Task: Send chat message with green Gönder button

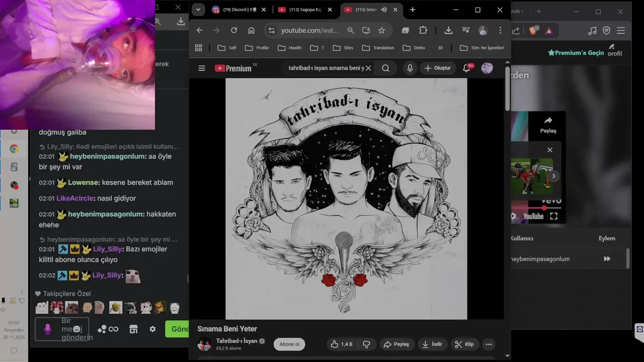Action: (177, 329)
